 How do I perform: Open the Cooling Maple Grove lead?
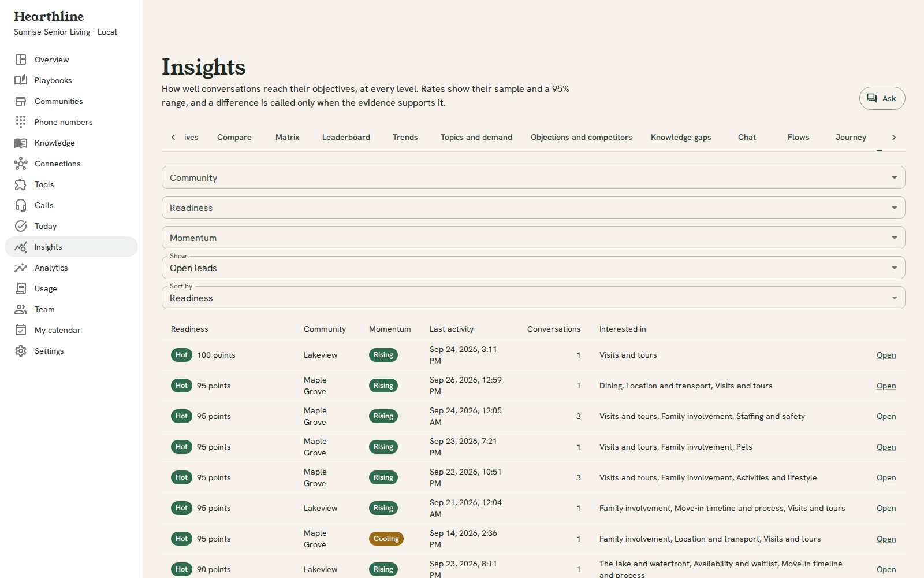(886, 539)
